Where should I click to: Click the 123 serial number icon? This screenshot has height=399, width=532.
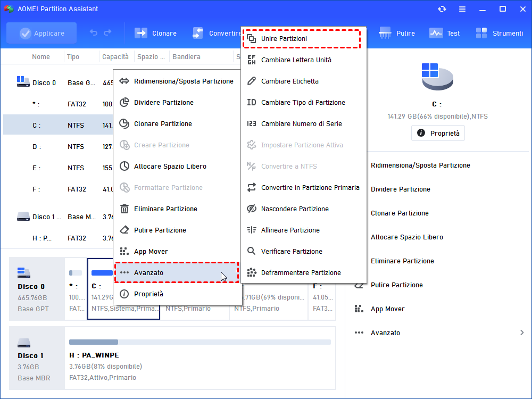point(252,124)
